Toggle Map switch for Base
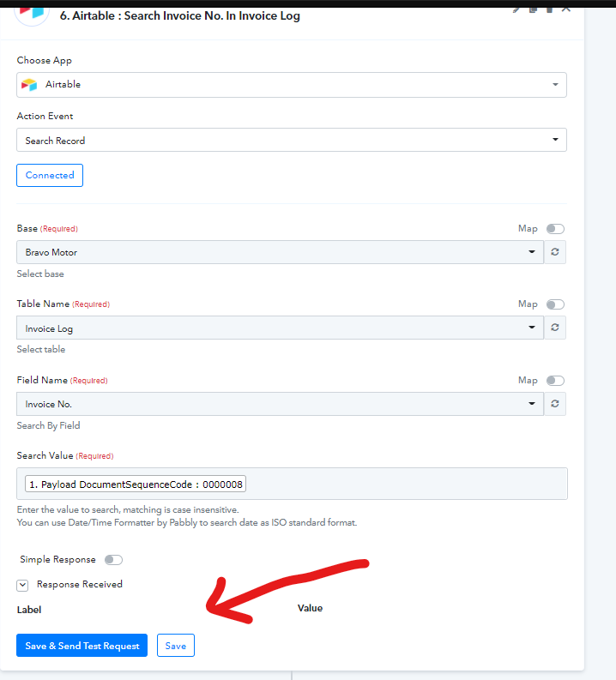 coord(555,229)
